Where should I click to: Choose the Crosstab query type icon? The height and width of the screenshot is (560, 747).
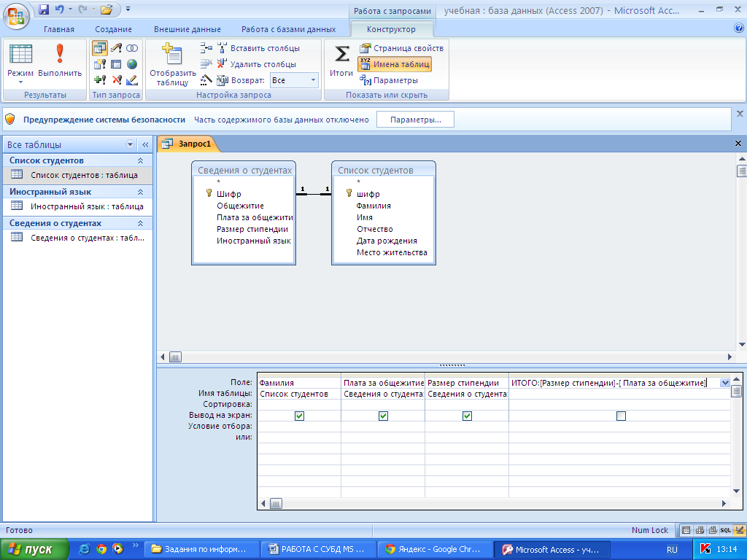pyautogui.click(x=116, y=64)
